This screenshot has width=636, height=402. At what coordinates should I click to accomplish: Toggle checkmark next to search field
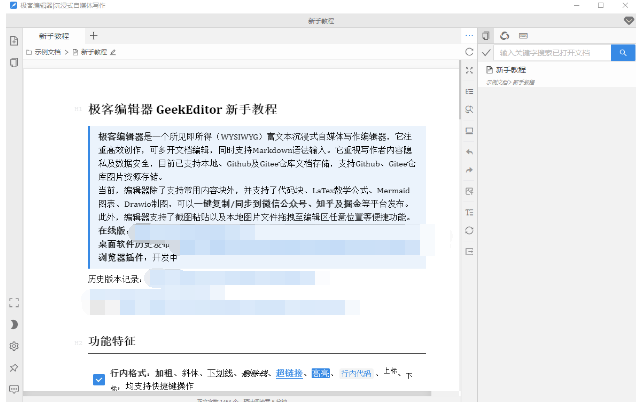pos(486,52)
